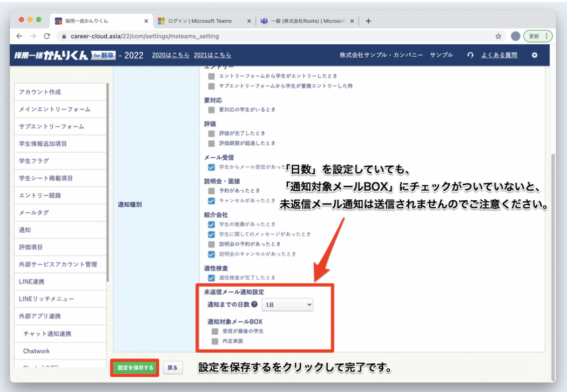Open the よくある質問 FAQ link
Image resolution: width=567 pixels, height=392 pixels.
coord(500,55)
